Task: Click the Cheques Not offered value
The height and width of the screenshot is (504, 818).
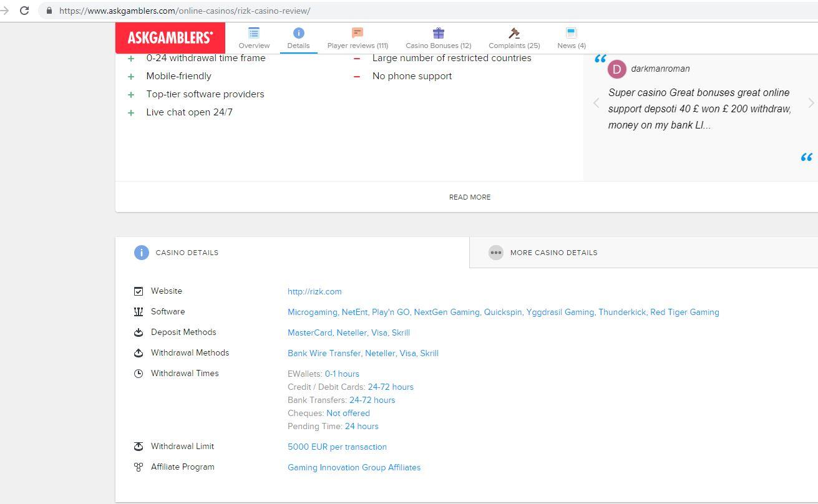Action: click(348, 413)
